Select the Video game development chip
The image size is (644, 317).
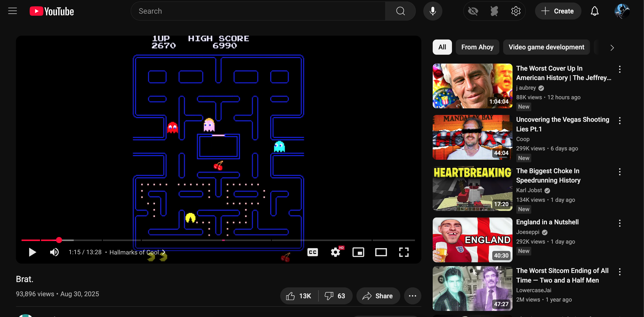click(x=546, y=47)
